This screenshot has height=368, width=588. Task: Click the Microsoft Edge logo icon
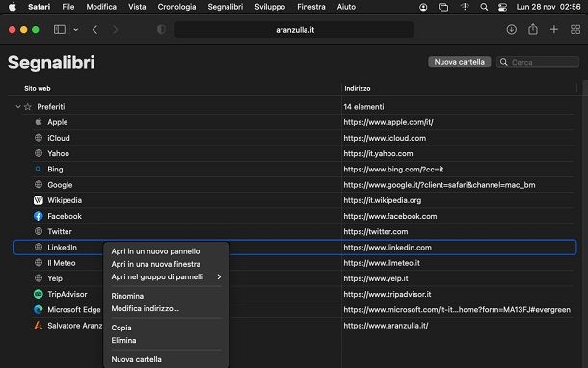39,309
